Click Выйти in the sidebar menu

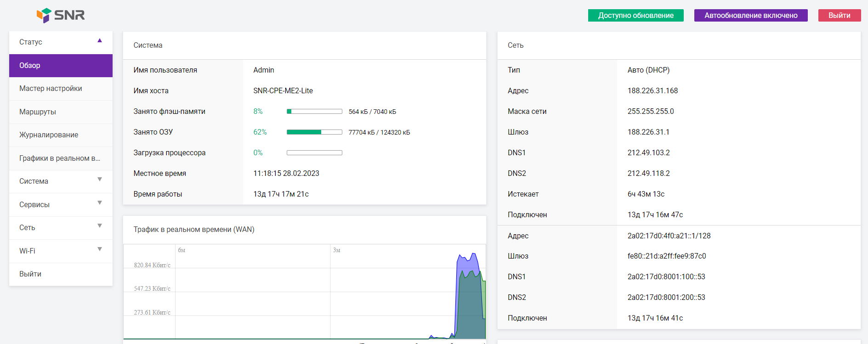pyautogui.click(x=30, y=274)
